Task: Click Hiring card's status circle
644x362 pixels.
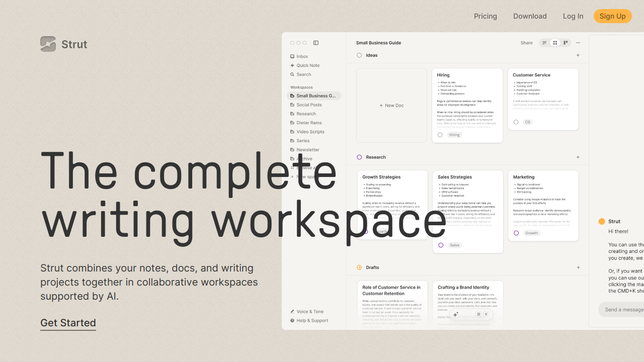Action: click(x=440, y=135)
